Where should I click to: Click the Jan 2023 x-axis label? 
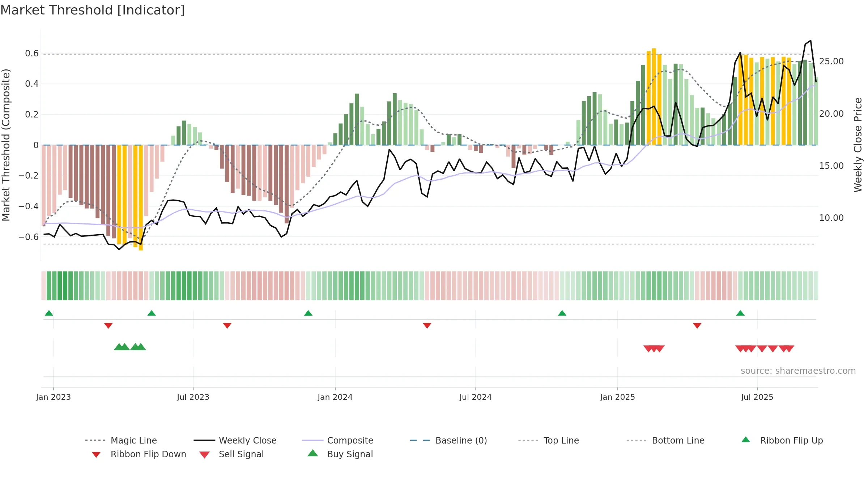pyautogui.click(x=54, y=397)
